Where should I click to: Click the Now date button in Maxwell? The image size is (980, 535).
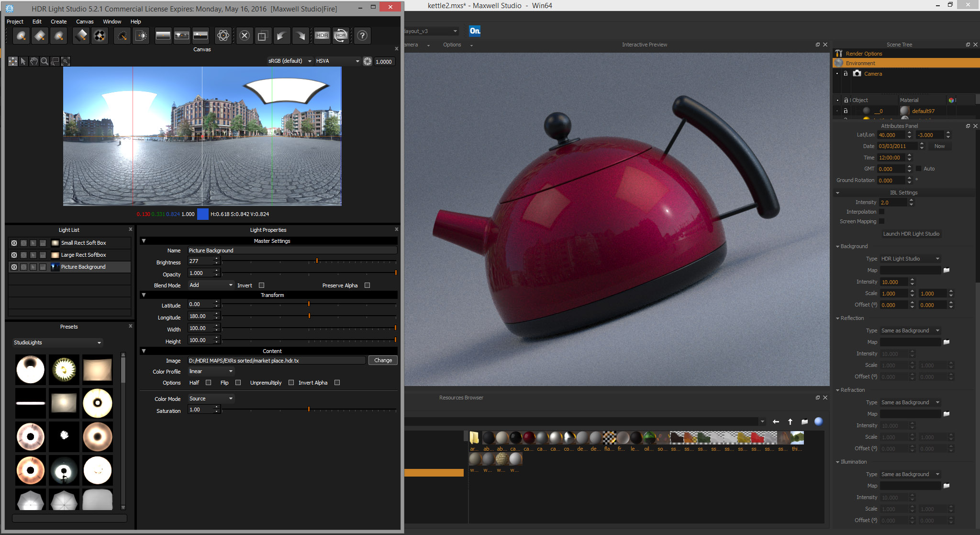pyautogui.click(x=939, y=147)
